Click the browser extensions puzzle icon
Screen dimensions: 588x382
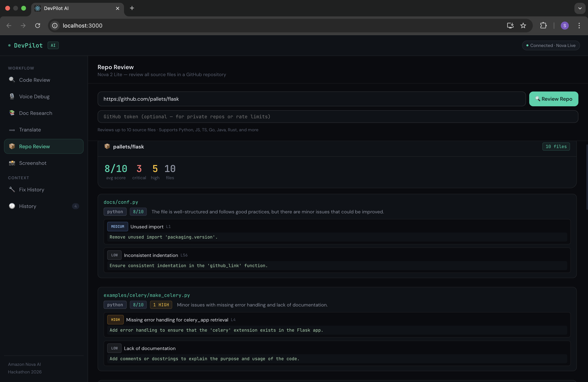click(x=543, y=25)
